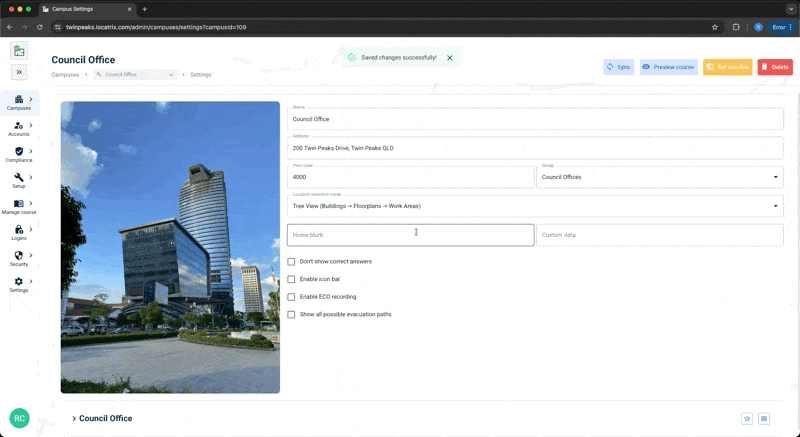Expand the Council Office section chevron
The height and width of the screenshot is (437, 800).
click(74, 419)
